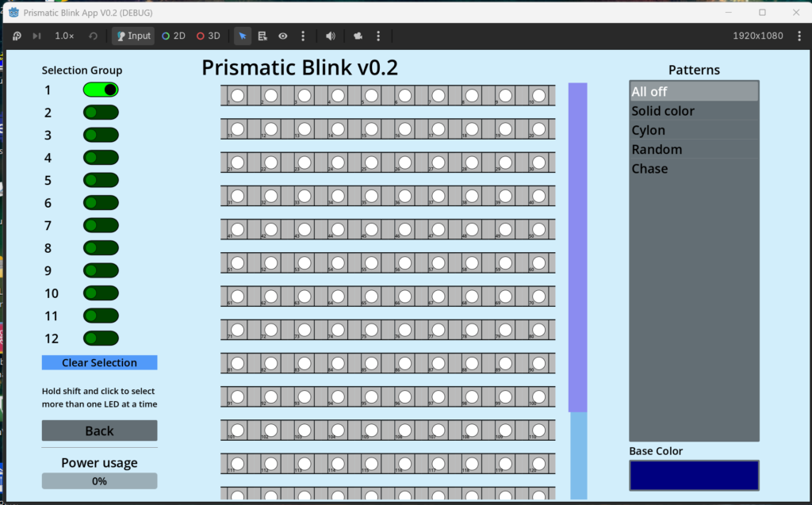
Task: Turn off Selection Group 1 toggle
Action: (101, 90)
